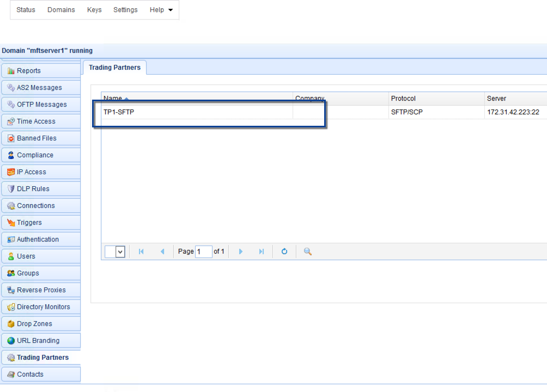Go to the last page using the arrow icon

coord(262,252)
